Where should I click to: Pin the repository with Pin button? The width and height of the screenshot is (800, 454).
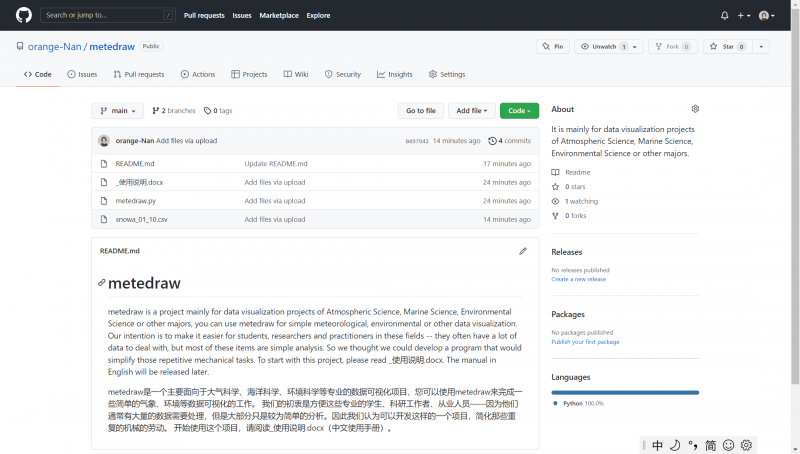click(553, 47)
